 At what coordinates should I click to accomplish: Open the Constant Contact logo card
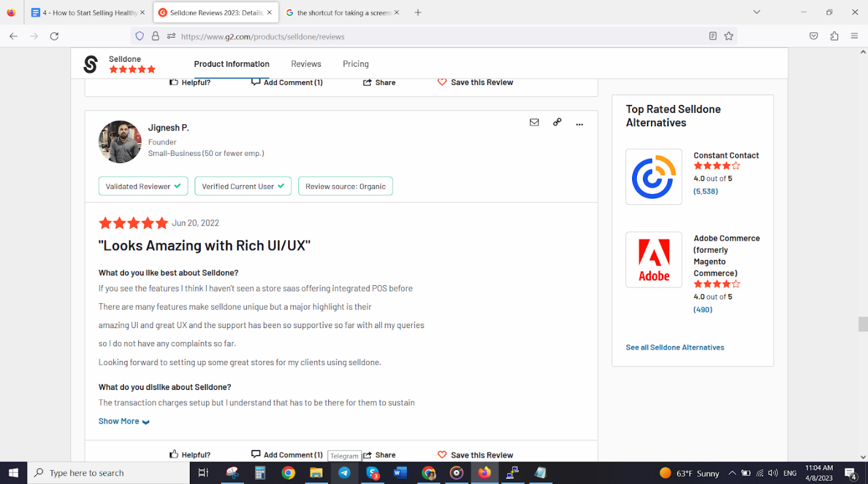click(654, 177)
